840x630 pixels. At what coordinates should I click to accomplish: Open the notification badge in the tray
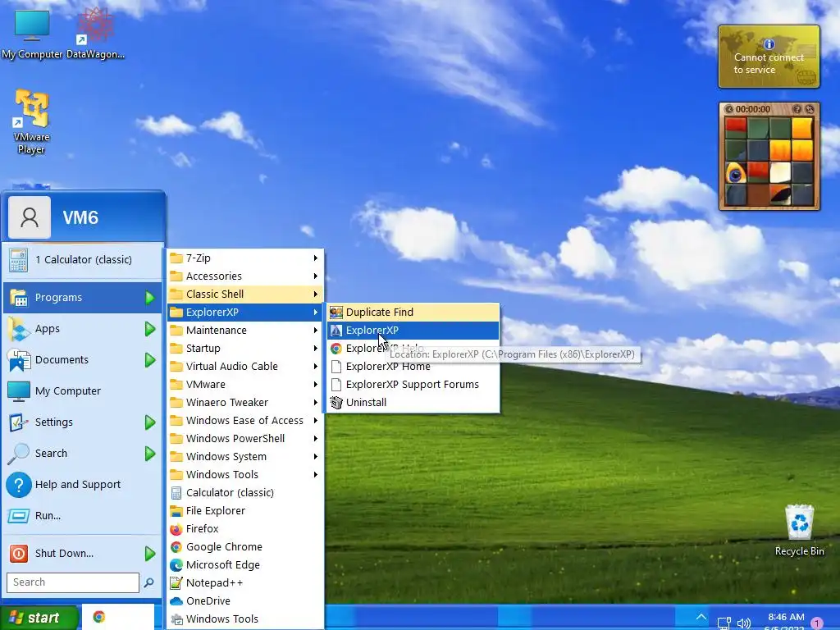tap(817, 623)
